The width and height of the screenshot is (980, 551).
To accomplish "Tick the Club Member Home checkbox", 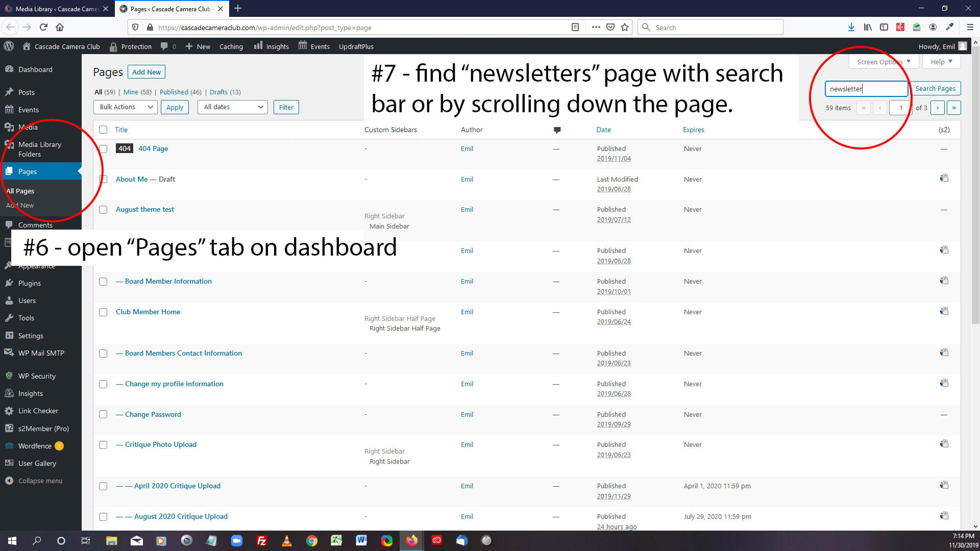I will [103, 312].
